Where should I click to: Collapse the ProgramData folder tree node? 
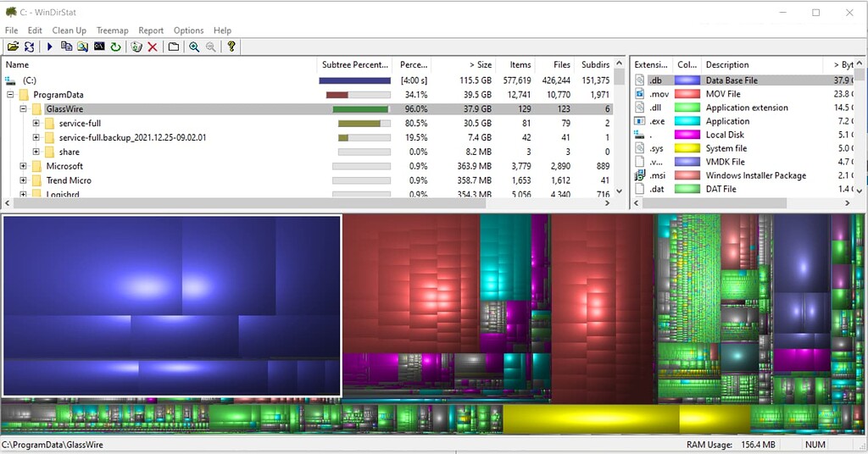click(x=10, y=95)
